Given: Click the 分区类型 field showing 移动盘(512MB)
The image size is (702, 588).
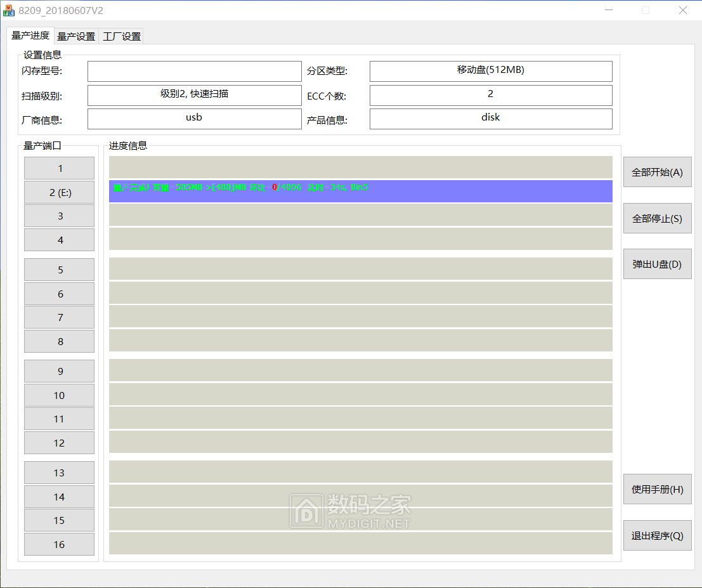Looking at the screenshot, I should 490,71.
